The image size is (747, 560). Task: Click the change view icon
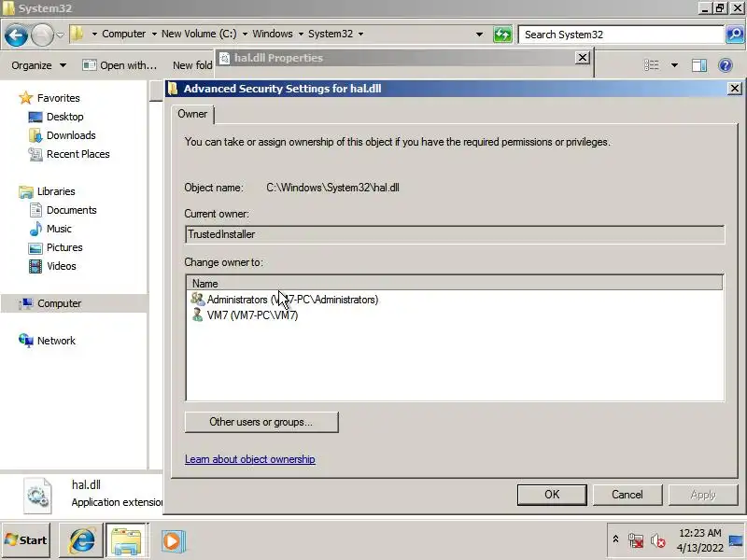point(651,65)
